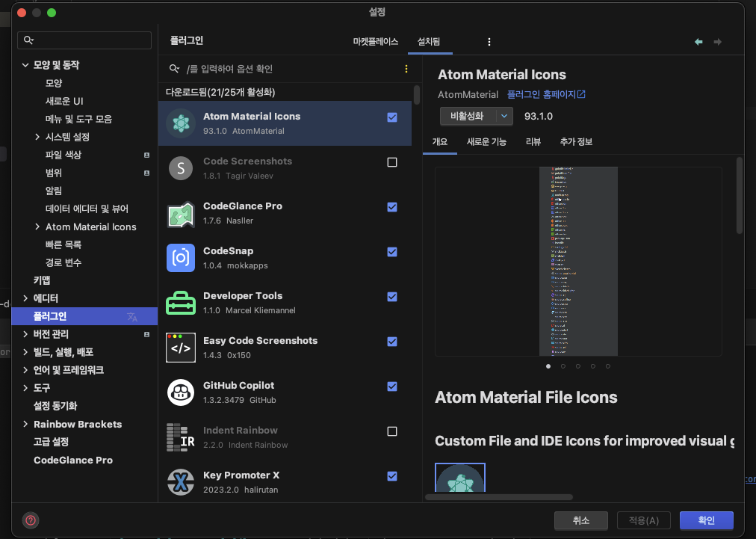Enable the Indent Rainbow plugin checkbox
The height and width of the screenshot is (539, 756).
pyautogui.click(x=392, y=431)
